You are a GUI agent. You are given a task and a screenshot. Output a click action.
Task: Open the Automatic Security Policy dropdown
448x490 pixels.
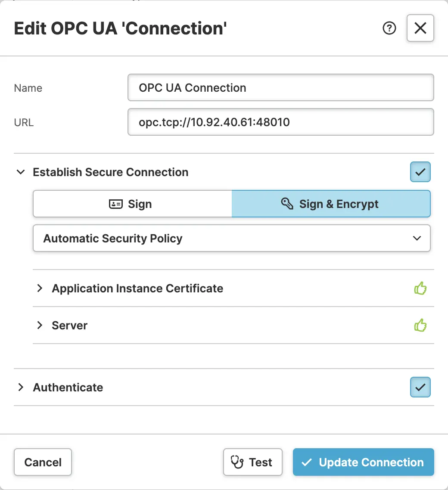[232, 239]
